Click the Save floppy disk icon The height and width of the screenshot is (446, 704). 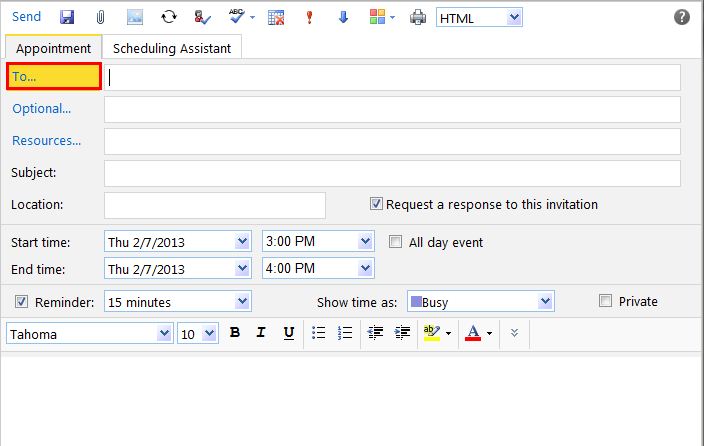67,17
